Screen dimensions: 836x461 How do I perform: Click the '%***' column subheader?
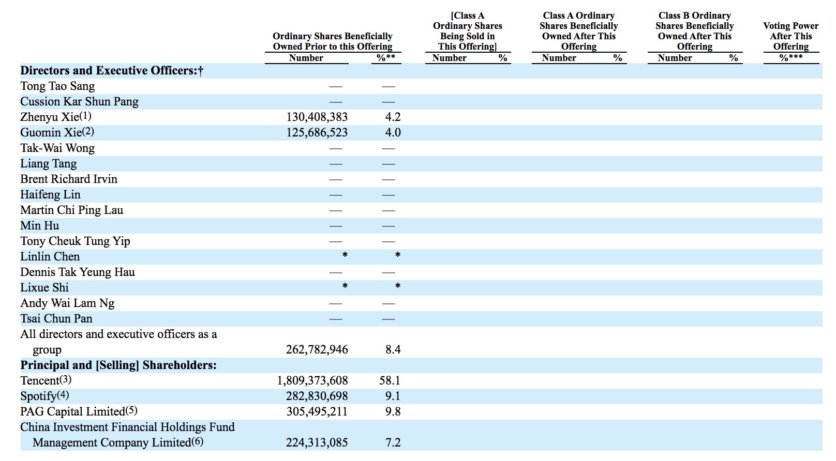click(x=791, y=58)
